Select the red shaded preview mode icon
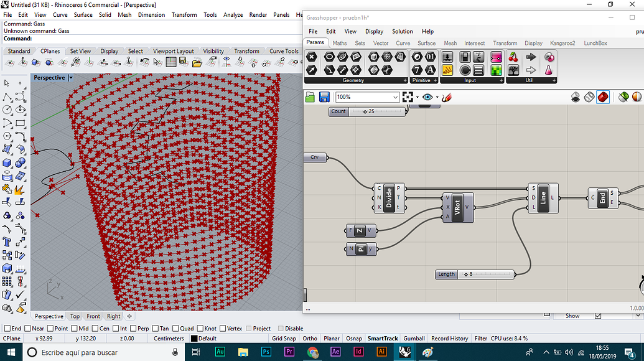This screenshot has width=644, height=361. (x=602, y=97)
